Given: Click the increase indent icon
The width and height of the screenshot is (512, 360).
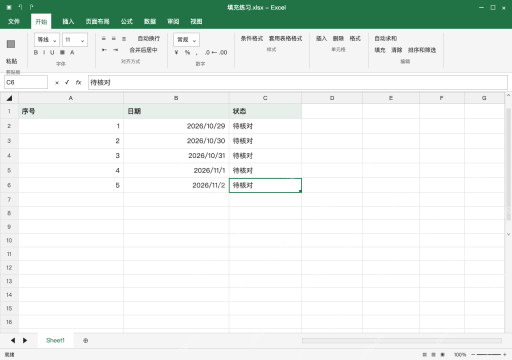Looking at the screenshot, I should [x=115, y=50].
